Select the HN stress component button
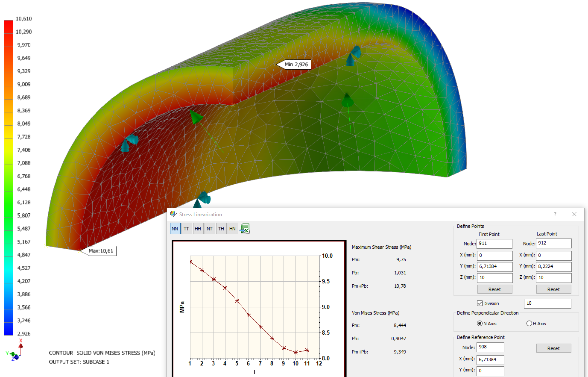Viewport: 588px width, 377px height. (x=233, y=229)
